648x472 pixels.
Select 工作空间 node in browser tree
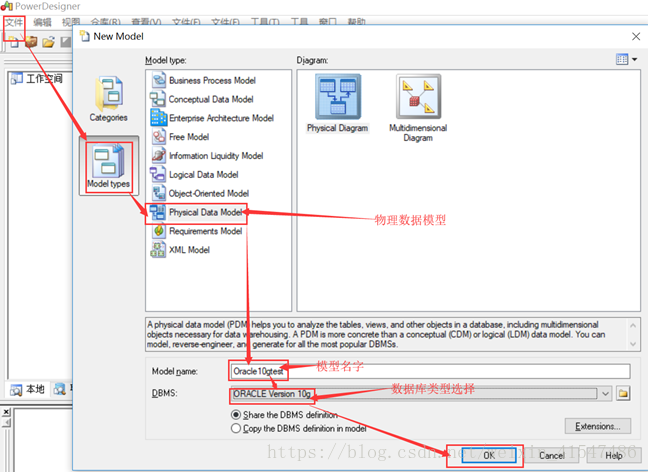point(44,78)
